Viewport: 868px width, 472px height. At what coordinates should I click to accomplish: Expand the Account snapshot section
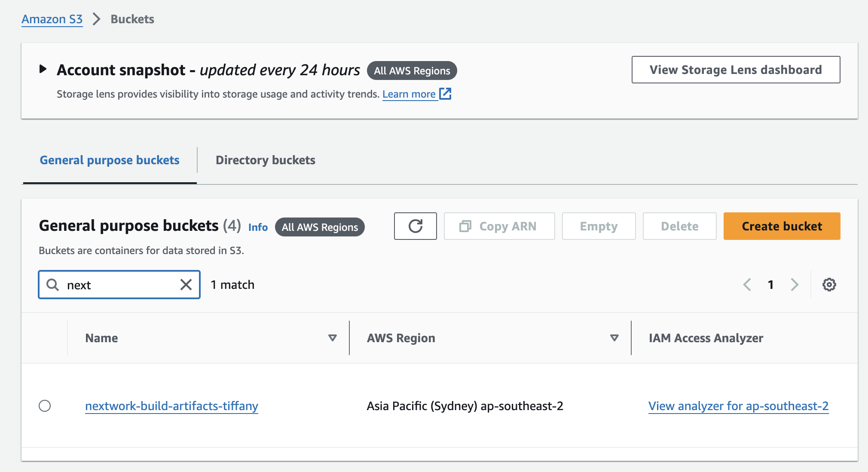(43, 69)
